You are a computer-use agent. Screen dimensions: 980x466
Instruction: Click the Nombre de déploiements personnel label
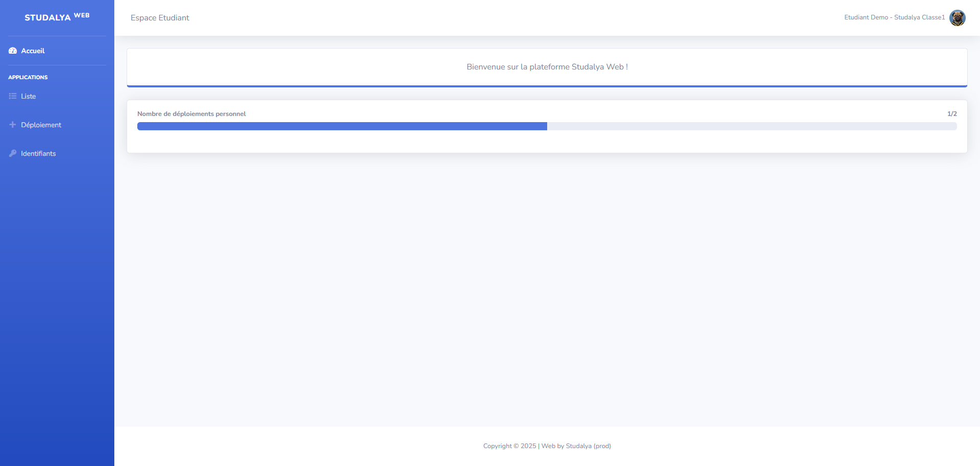pyautogui.click(x=191, y=114)
